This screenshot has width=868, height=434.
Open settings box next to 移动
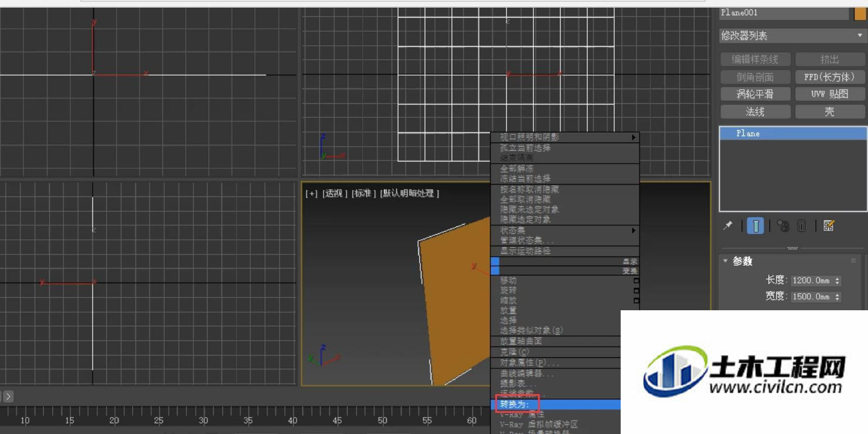click(636, 281)
